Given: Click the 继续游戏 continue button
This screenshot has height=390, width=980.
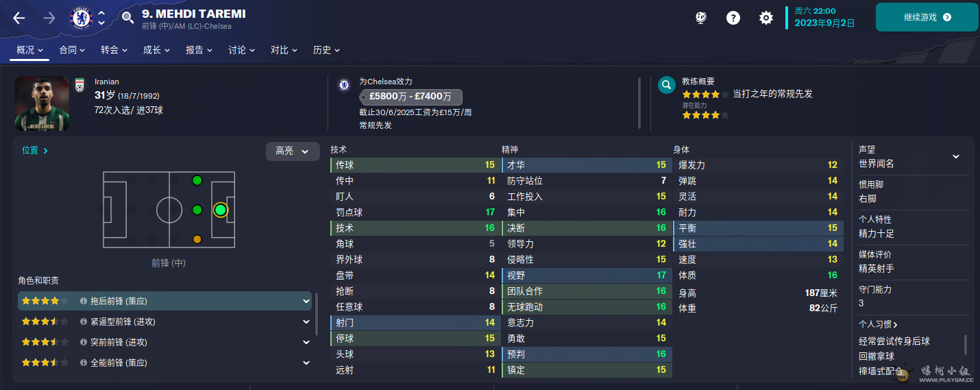Looking at the screenshot, I should pyautogui.click(x=927, y=17).
